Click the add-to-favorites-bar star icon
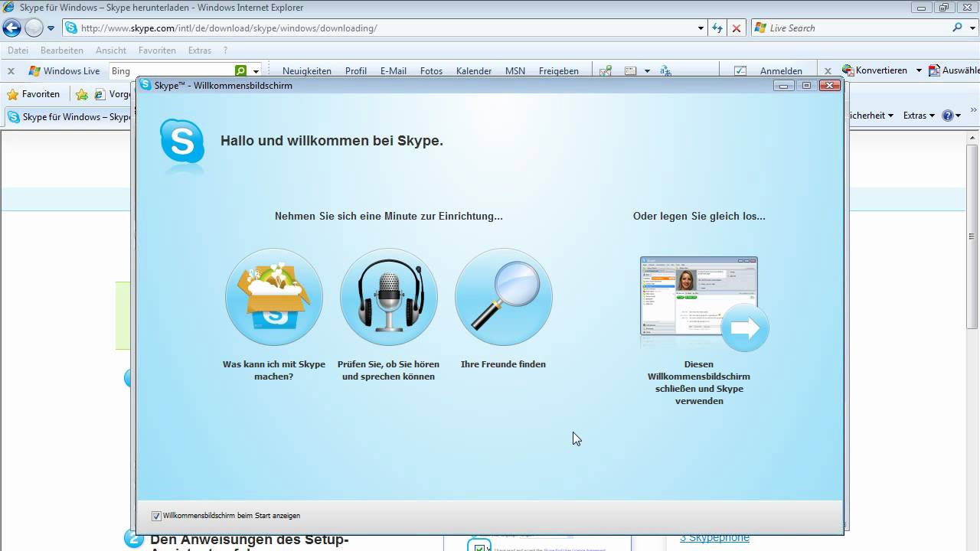The height and width of the screenshot is (551, 980). pyautogui.click(x=82, y=95)
